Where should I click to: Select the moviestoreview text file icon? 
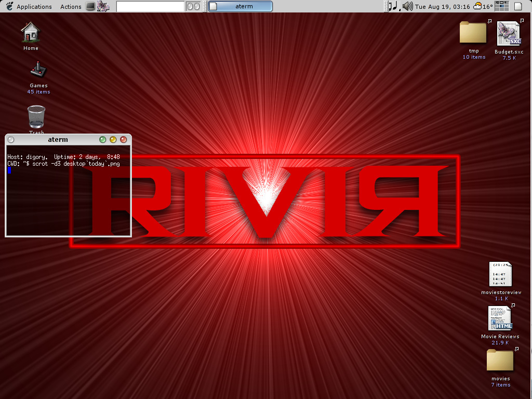click(x=500, y=274)
